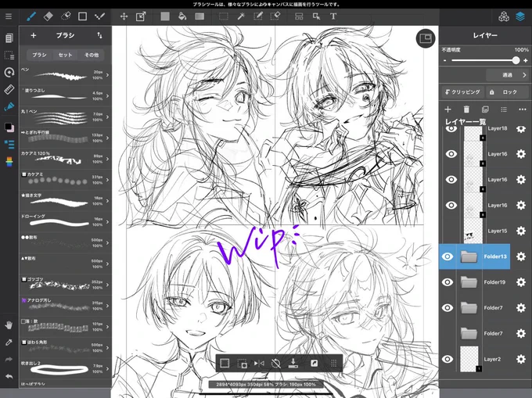Choose the rectangle Shape tool
This screenshot has width=532, height=398.
tap(82, 16)
